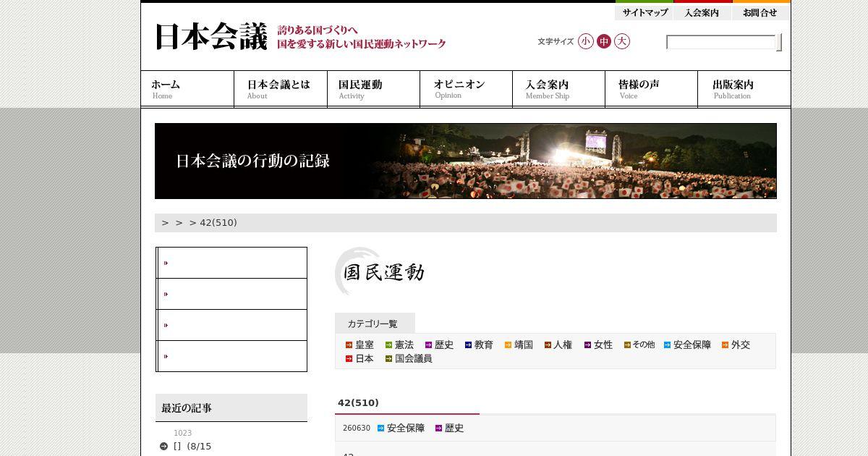Viewport: 868px width, 456px height.
Task: Select 皇室 category
Action: tap(359, 345)
